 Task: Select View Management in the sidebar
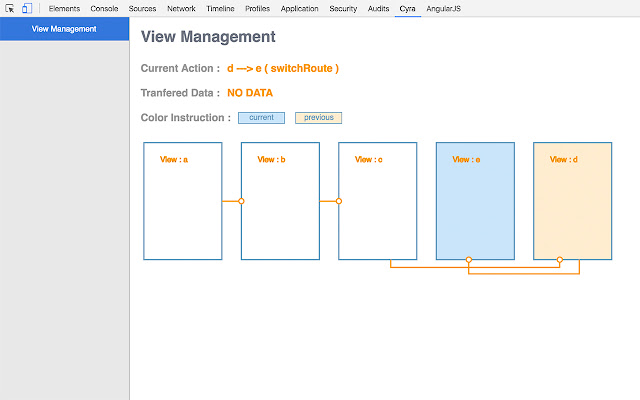point(64,29)
